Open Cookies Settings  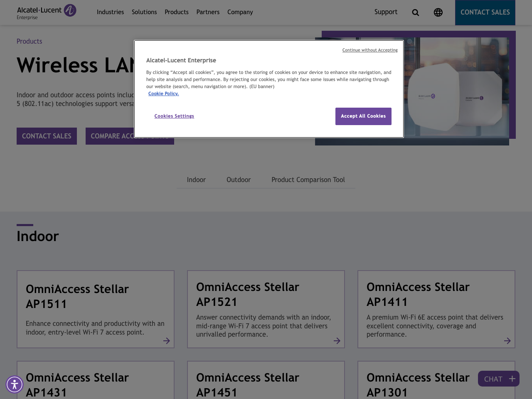[174, 116]
